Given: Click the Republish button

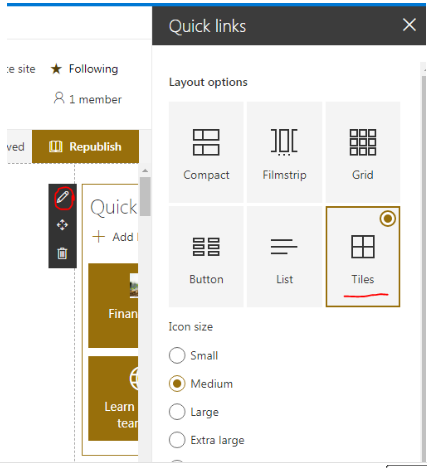Looking at the screenshot, I should click(x=85, y=147).
